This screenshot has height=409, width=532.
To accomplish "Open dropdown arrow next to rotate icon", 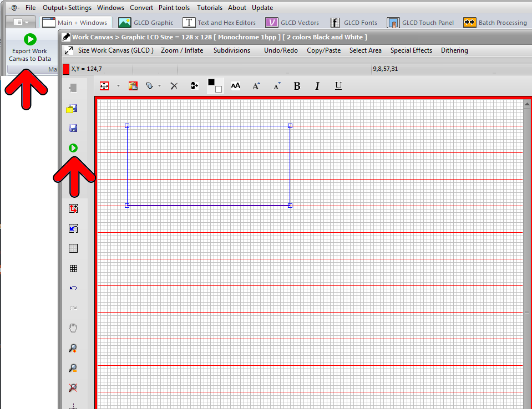I will [159, 86].
